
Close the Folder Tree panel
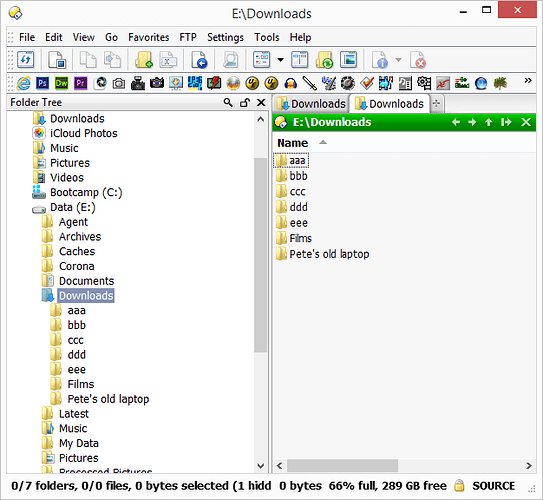tap(261, 102)
